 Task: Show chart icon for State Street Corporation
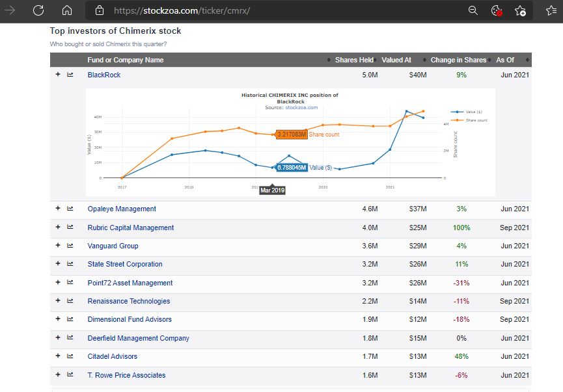click(70, 264)
